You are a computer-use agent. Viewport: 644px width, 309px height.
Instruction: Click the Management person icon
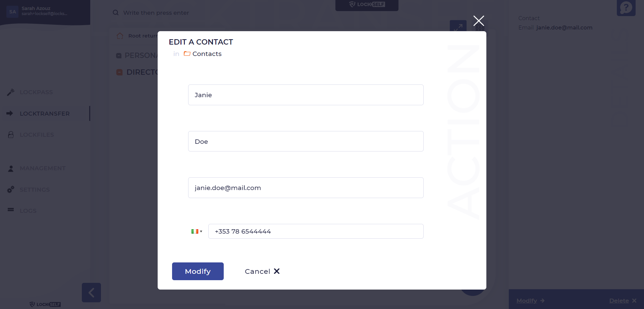[x=11, y=169]
